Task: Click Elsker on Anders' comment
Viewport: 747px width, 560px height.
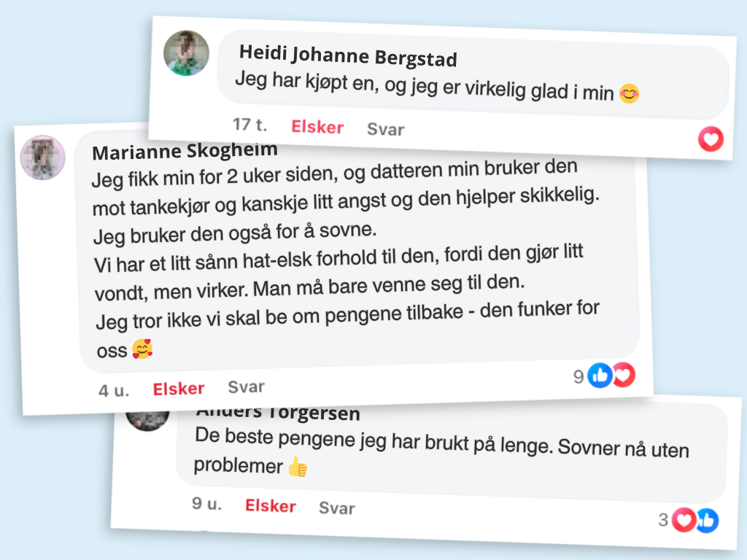Action: point(271,506)
